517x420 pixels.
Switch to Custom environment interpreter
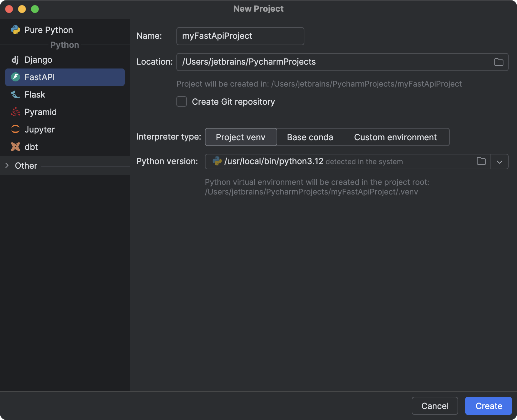(396, 137)
